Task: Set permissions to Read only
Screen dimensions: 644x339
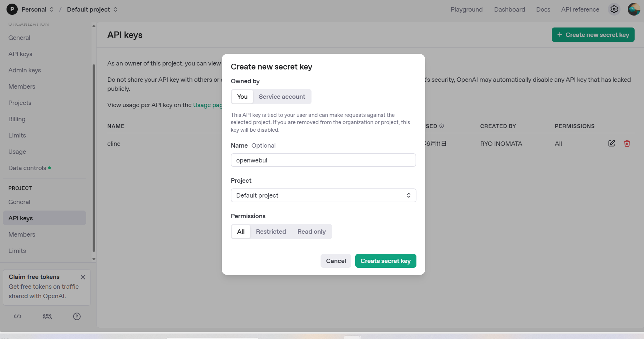Action: 311,232
